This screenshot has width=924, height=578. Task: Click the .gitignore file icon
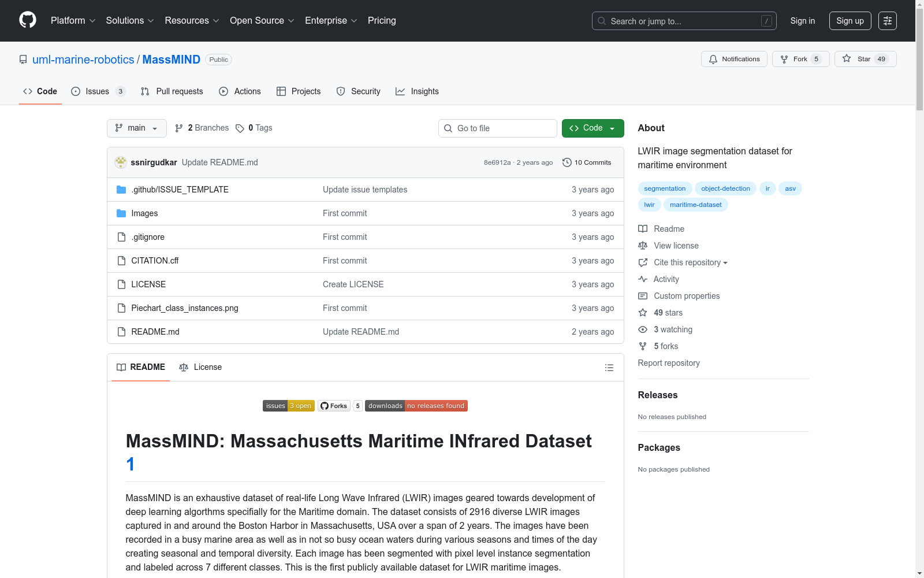click(x=121, y=237)
